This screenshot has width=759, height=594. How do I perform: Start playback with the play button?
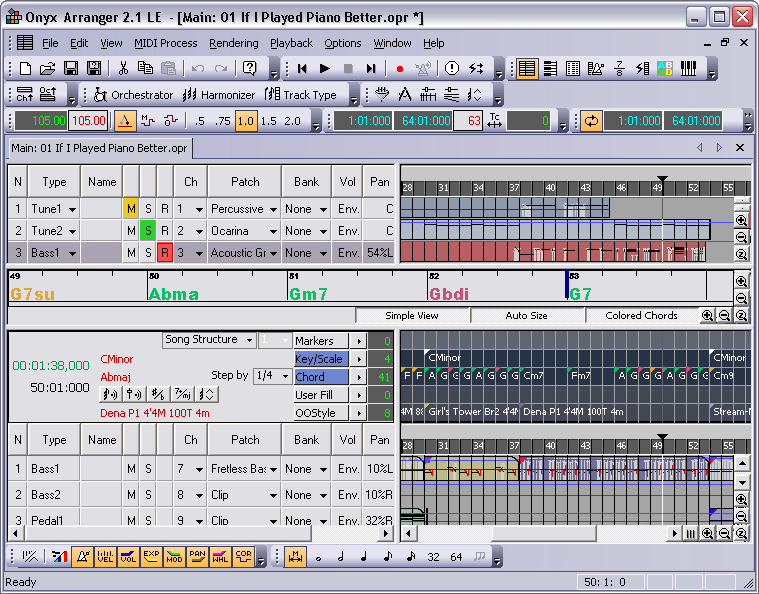click(325, 69)
